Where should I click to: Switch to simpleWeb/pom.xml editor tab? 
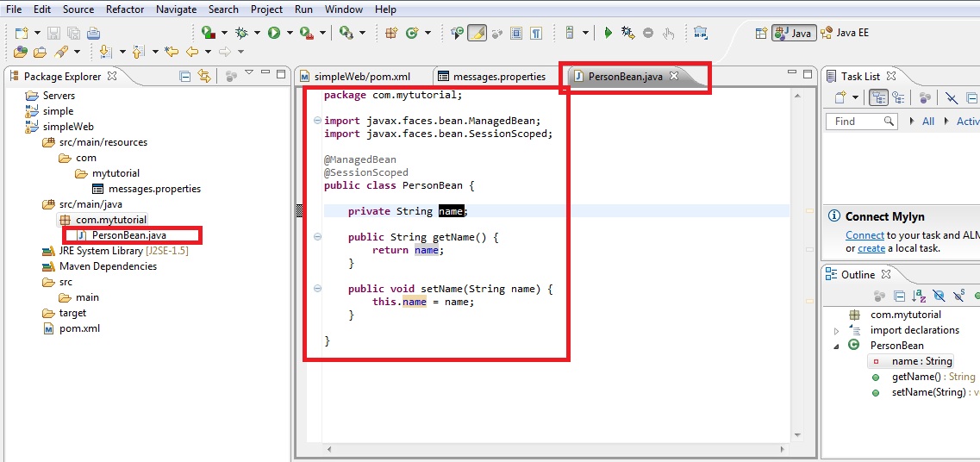(363, 77)
